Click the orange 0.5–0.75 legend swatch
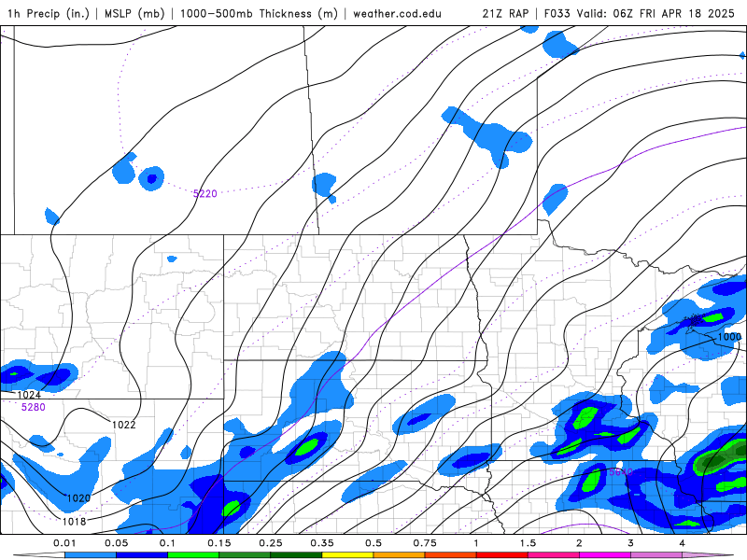Image resolution: width=747 pixels, height=560 pixels. 400,555
